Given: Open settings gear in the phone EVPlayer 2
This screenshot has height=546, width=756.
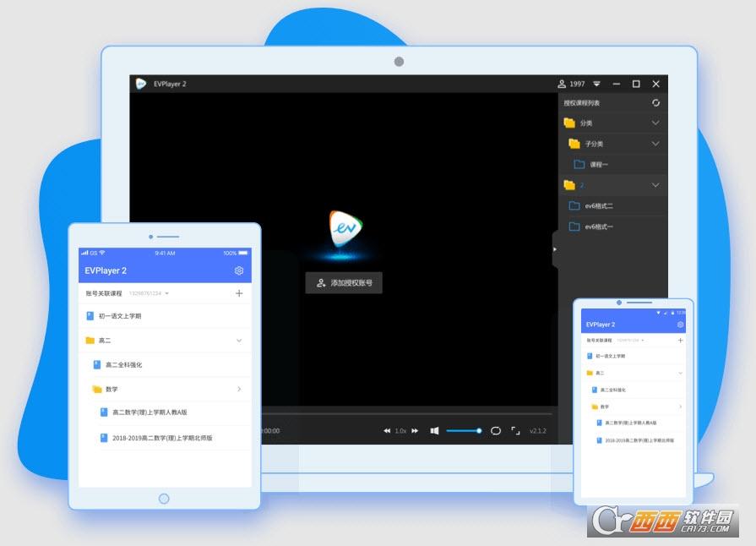Looking at the screenshot, I should tap(680, 325).
